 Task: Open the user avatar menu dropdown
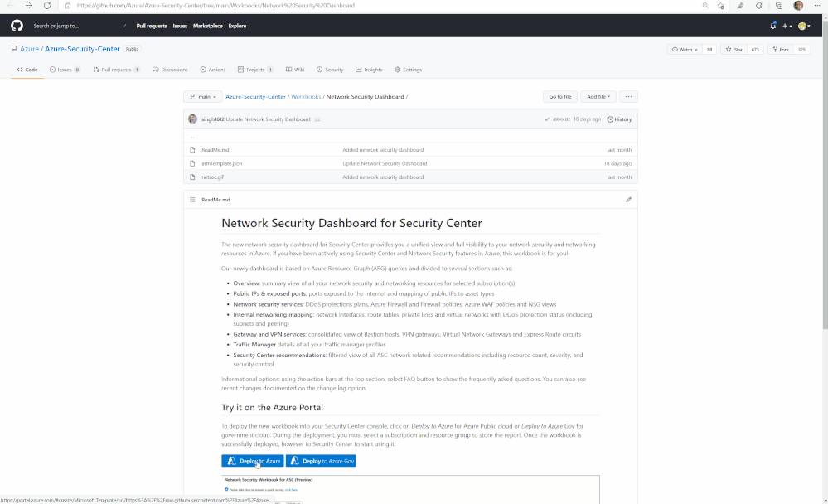(x=804, y=26)
